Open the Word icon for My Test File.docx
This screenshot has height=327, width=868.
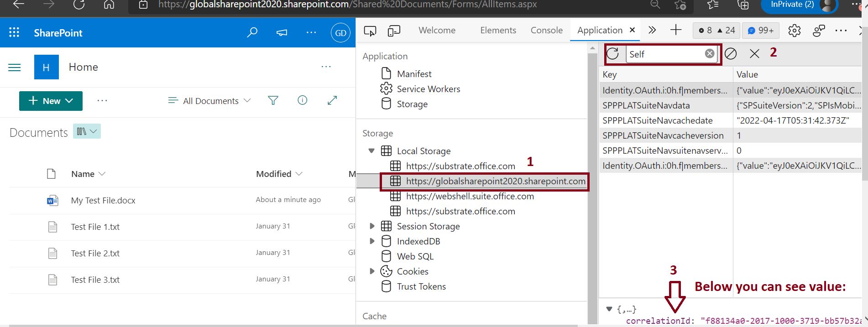pyautogui.click(x=52, y=200)
